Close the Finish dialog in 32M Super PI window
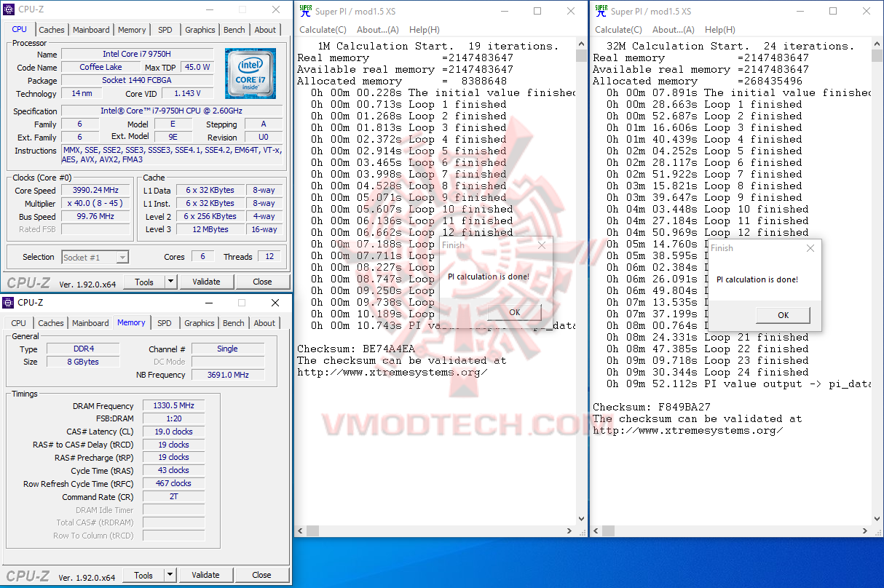 point(810,248)
